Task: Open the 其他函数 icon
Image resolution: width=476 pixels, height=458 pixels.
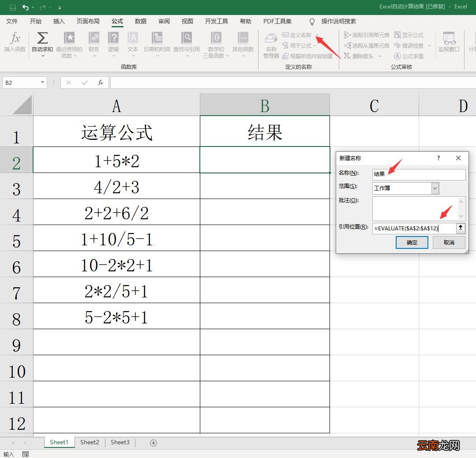Action: click(x=243, y=38)
